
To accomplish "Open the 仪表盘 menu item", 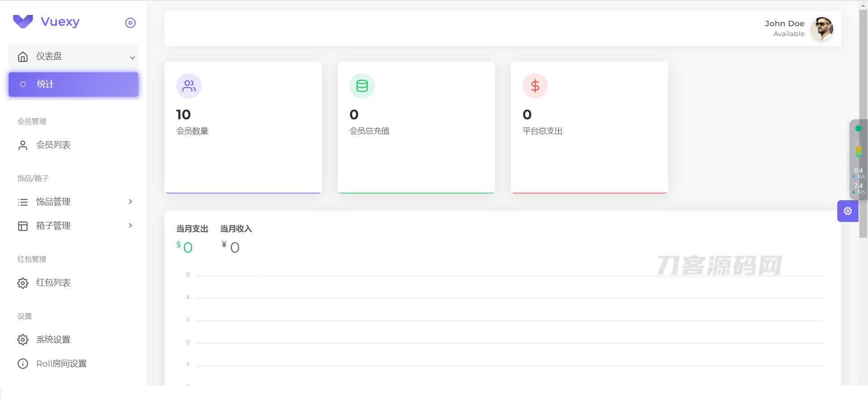I will pos(73,56).
